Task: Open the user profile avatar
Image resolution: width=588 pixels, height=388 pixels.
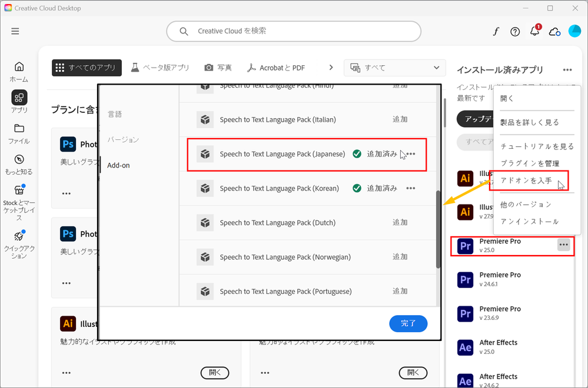Action: [x=574, y=31]
